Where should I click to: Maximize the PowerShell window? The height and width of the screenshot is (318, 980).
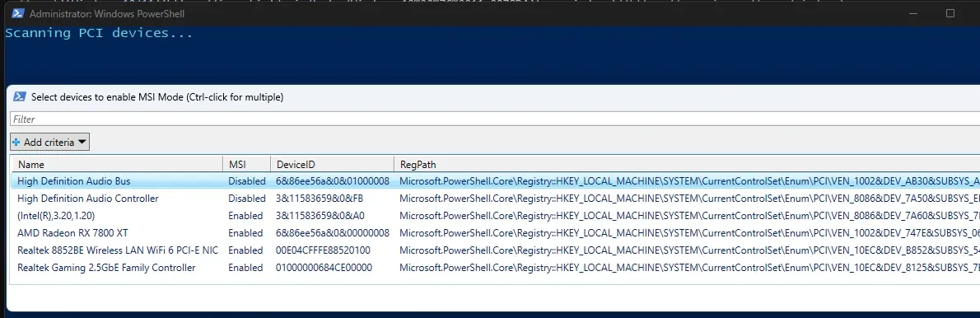[x=950, y=13]
